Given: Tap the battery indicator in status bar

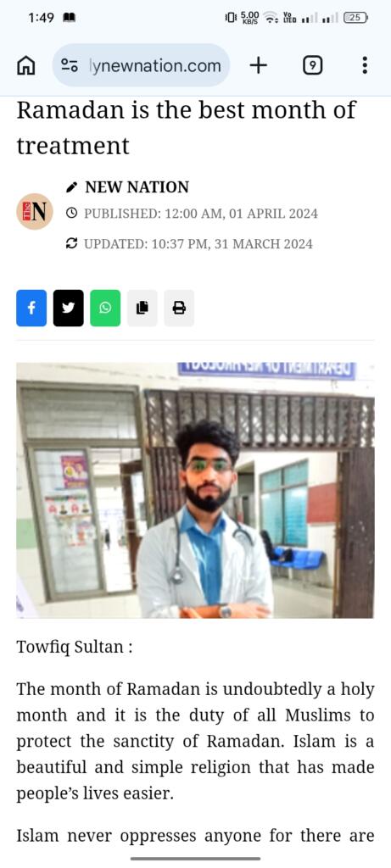Looking at the screenshot, I should tap(355, 18).
